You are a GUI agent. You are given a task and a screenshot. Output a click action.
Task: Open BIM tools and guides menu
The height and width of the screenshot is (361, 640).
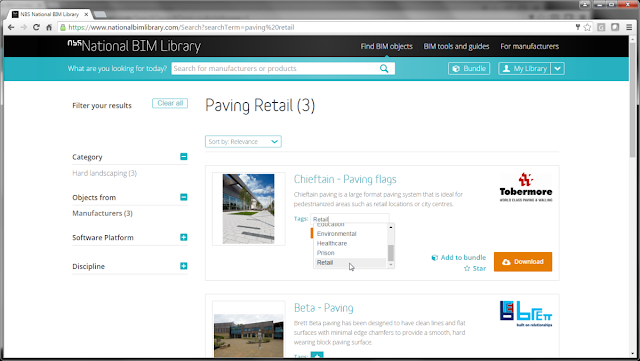(x=456, y=47)
